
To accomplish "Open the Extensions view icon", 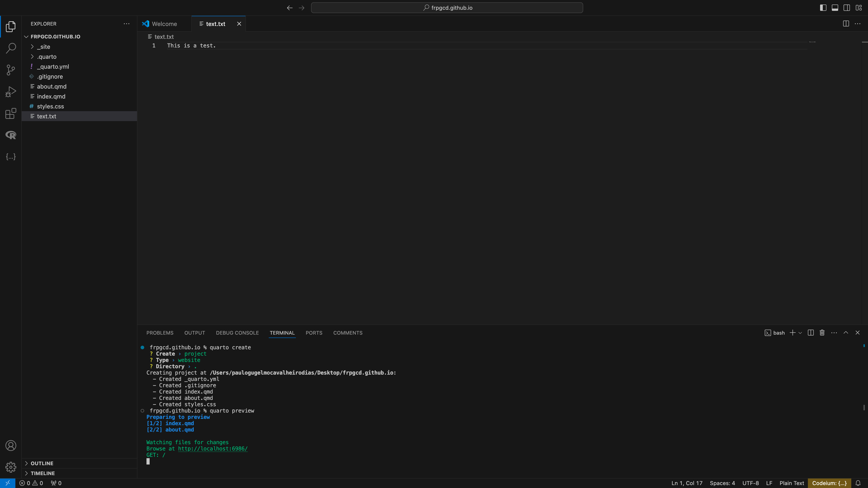I will [x=11, y=113].
